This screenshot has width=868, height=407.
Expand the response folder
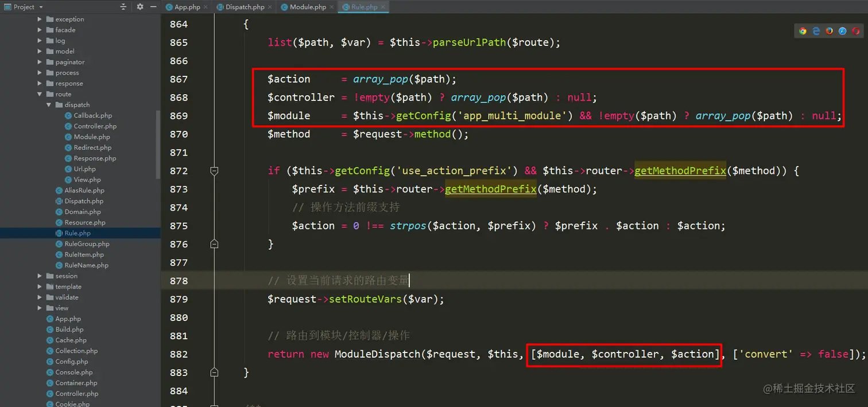tap(40, 83)
